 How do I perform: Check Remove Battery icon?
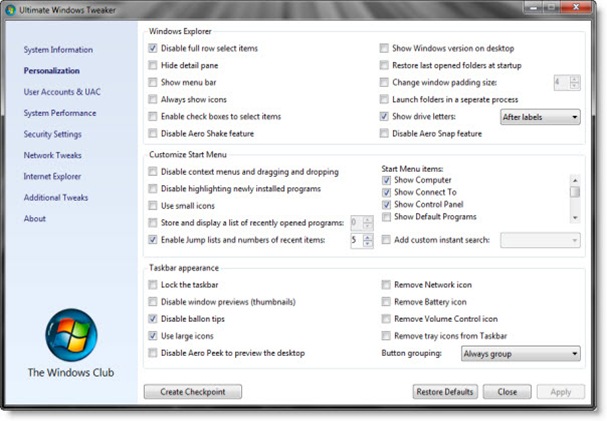coord(386,302)
